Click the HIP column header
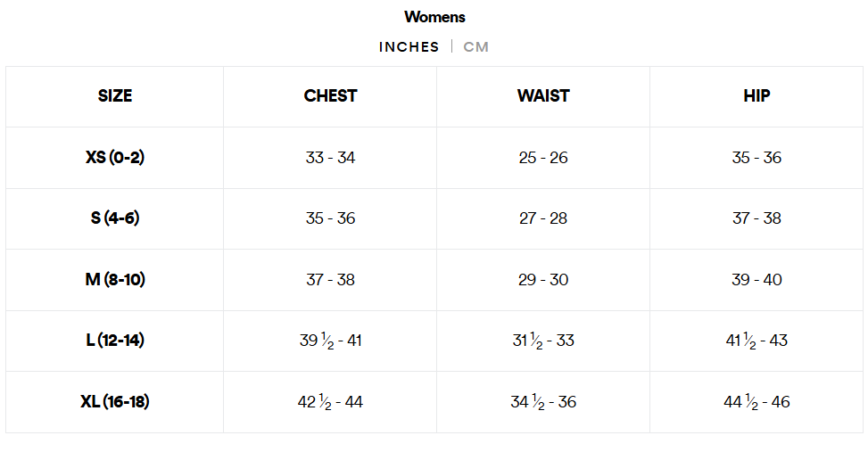The image size is (868, 452). click(756, 96)
